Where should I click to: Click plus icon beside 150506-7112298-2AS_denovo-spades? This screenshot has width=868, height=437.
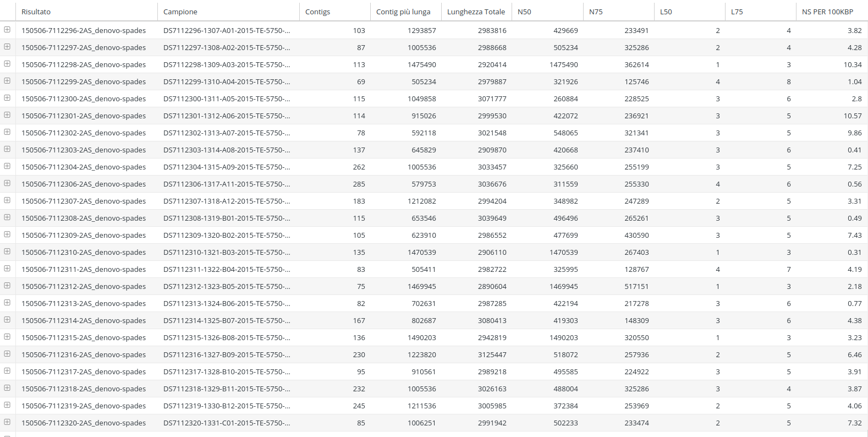[7, 64]
